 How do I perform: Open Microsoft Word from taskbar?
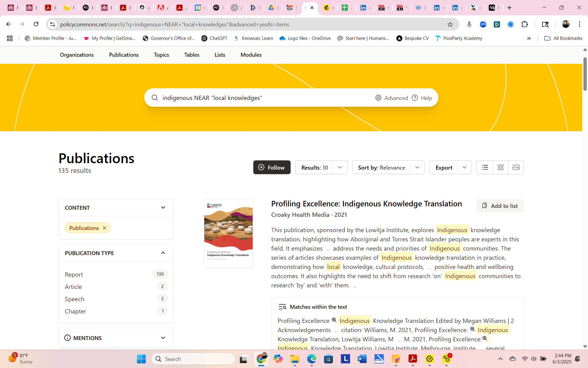click(x=362, y=359)
